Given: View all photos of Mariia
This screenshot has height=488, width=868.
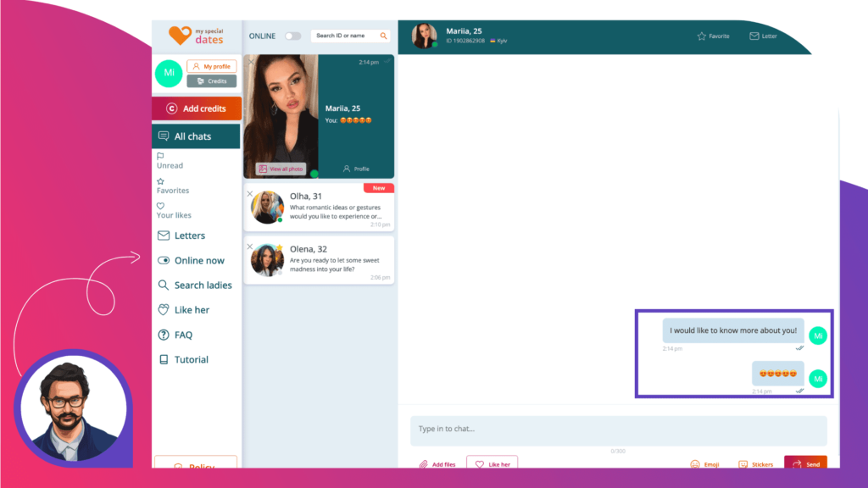Looking at the screenshot, I should click(x=281, y=169).
